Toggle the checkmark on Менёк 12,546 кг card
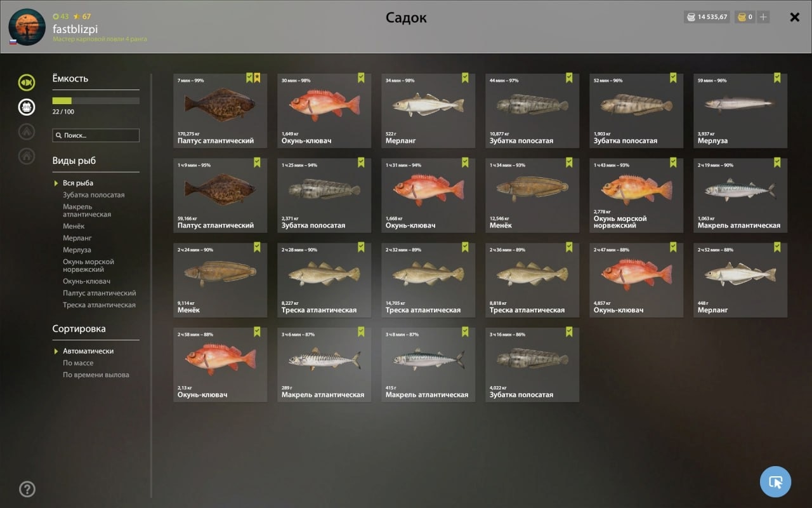The height and width of the screenshot is (508, 812). (x=569, y=163)
